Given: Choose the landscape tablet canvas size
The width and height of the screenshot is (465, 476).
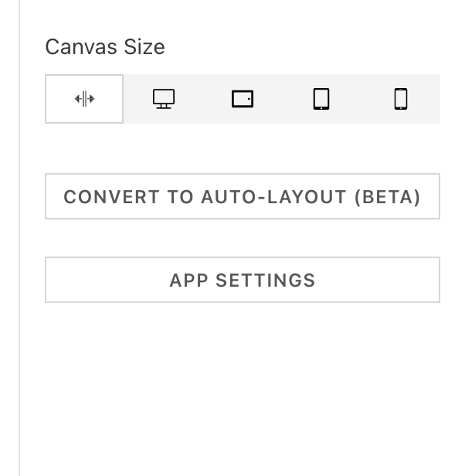Looking at the screenshot, I should coord(243,99).
